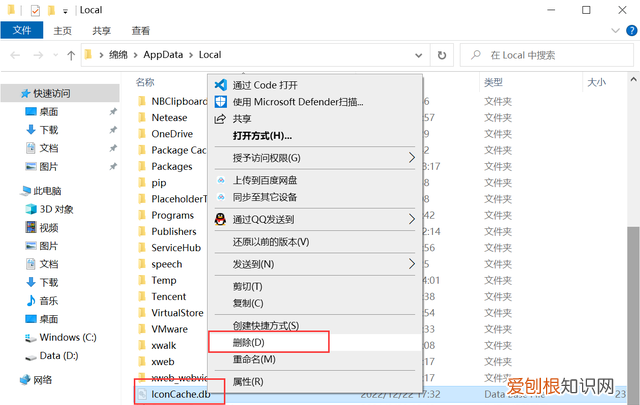Viewport: 640px width, 405px height.
Task: Open recent locations dropdown arrow
Action: 56,55
